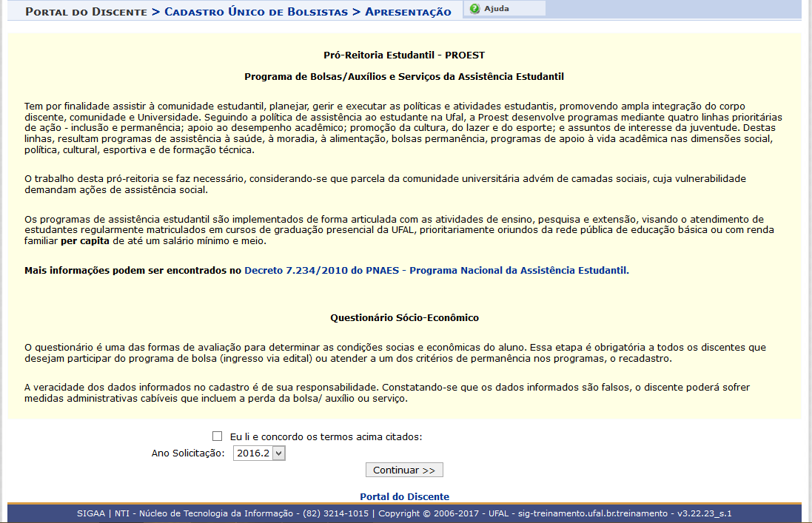Click the SIGAA text in footer
This screenshot has width=812, height=523.
(x=92, y=513)
